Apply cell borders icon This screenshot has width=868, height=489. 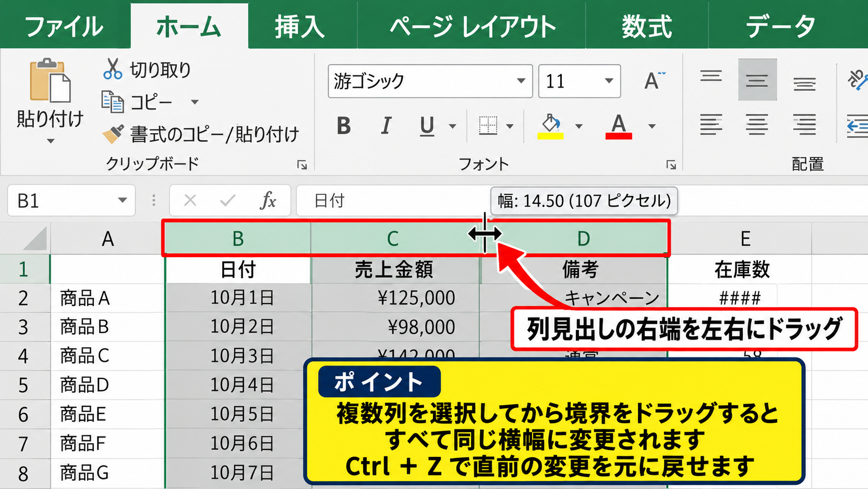487,126
